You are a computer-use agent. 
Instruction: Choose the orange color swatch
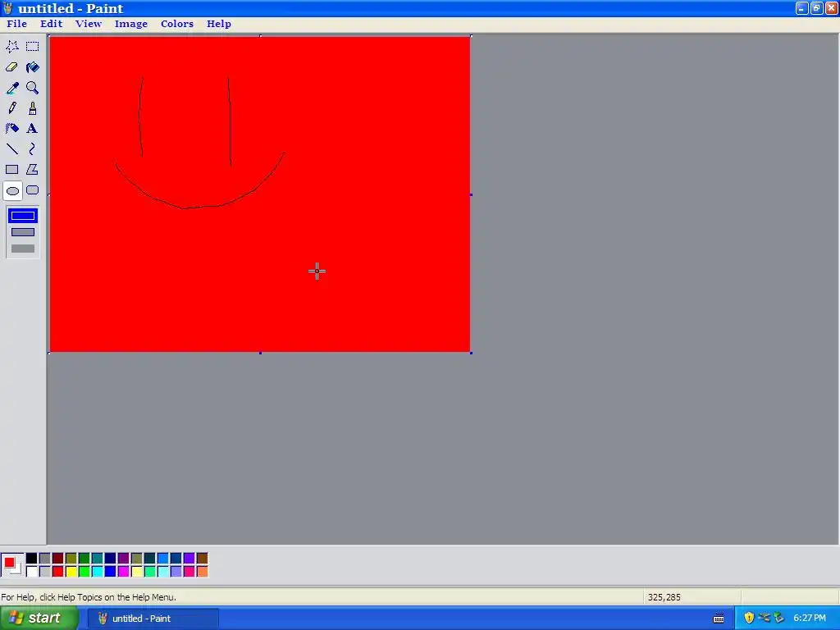point(202,572)
